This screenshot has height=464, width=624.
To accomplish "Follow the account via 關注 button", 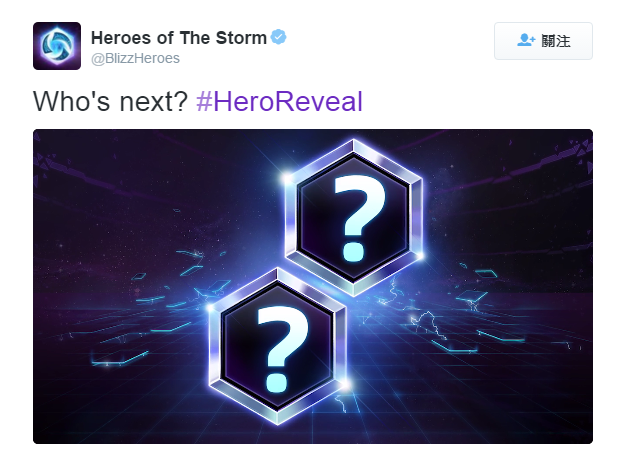I will [543, 41].
